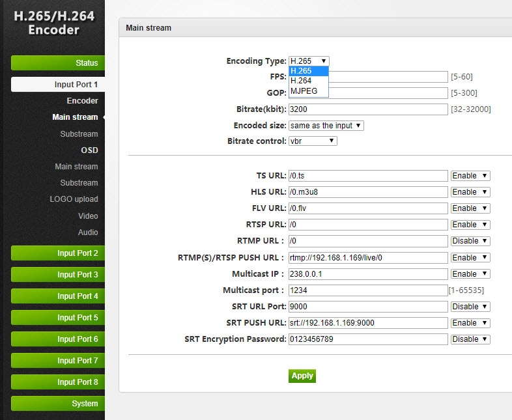Open the Encoded size dropdown
This screenshot has width=512, height=420.
[x=326, y=126]
